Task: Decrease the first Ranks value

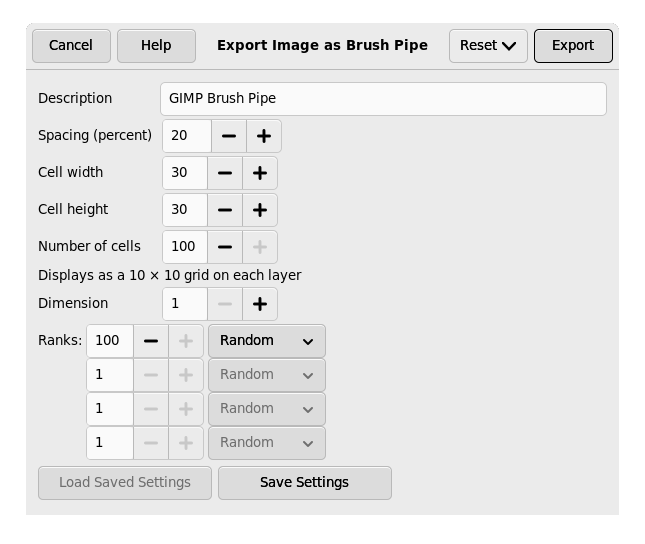Action: [151, 341]
